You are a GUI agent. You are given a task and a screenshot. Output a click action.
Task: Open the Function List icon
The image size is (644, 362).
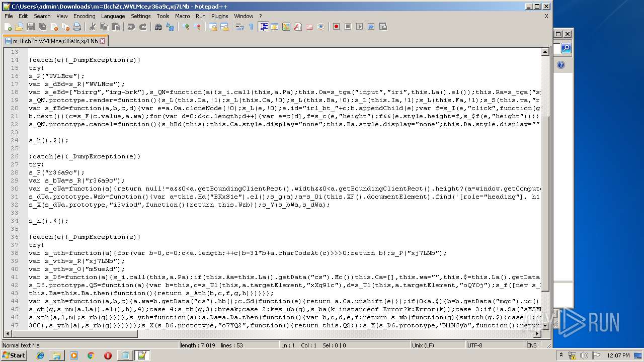[297, 27]
